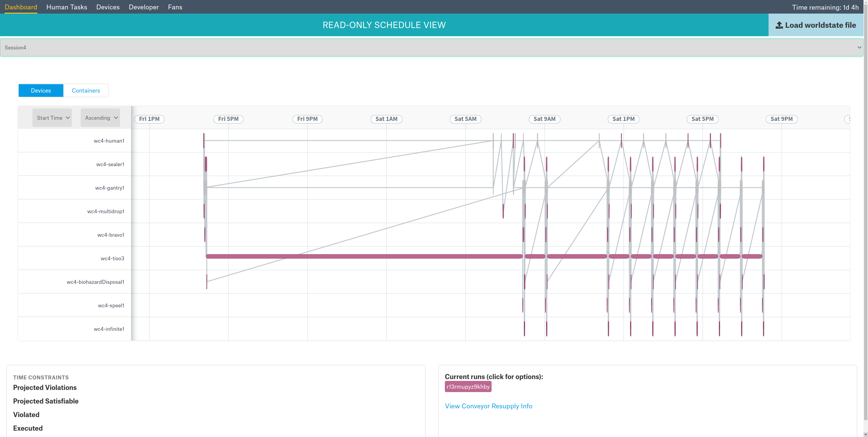Click the Sat 1PM timeline marker
The height and width of the screenshot is (437, 868).
pyautogui.click(x=623, y=119)
